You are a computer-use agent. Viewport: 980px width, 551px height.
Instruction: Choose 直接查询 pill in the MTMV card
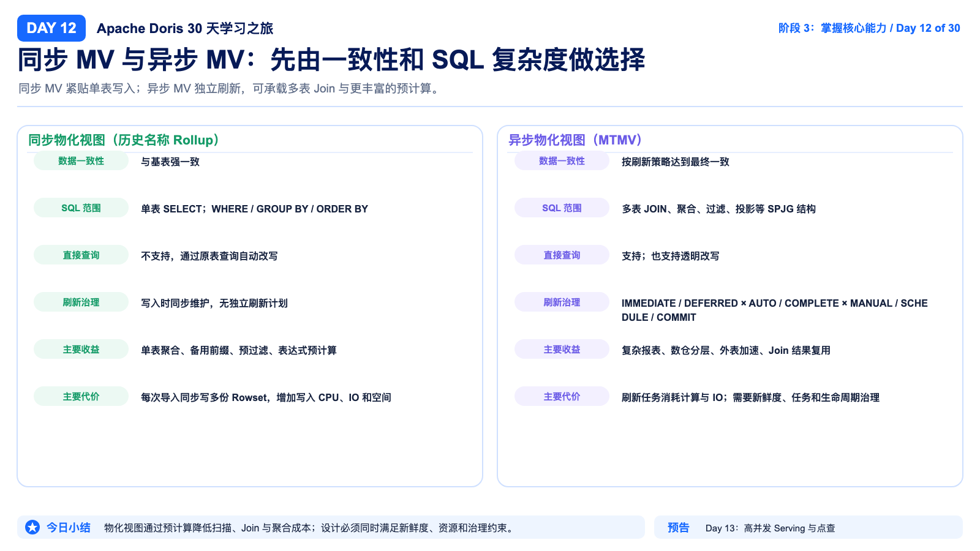point(562,255)
